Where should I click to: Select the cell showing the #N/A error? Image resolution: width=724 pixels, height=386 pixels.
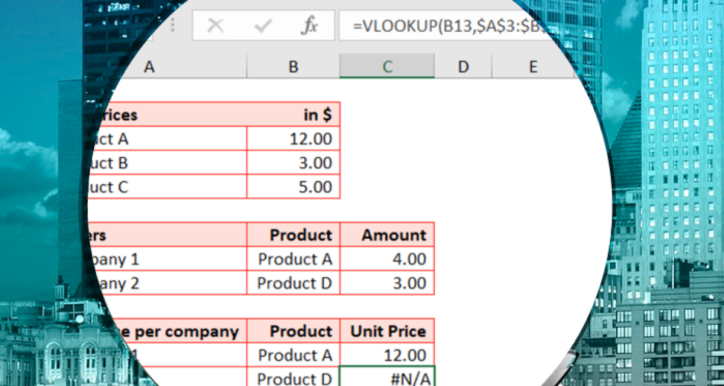(387, 377)
